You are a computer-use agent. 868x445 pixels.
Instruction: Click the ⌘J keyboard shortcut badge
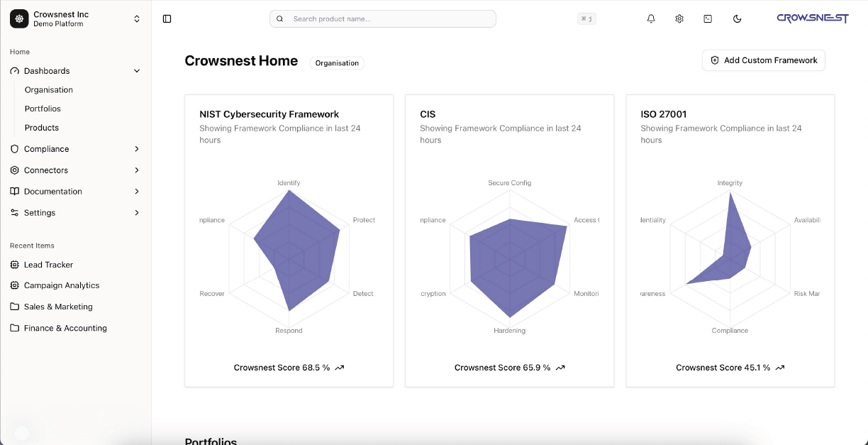tap(586, 19)
